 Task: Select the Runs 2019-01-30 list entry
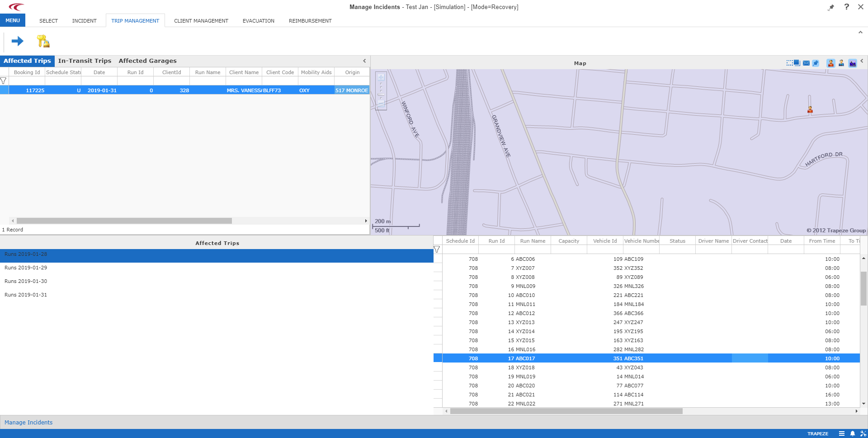click(x=25, y=281)
